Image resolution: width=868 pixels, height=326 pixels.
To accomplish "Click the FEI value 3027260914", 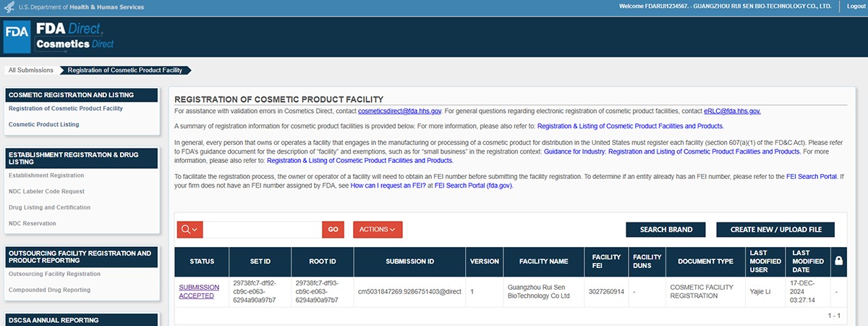I will [606, 291].
